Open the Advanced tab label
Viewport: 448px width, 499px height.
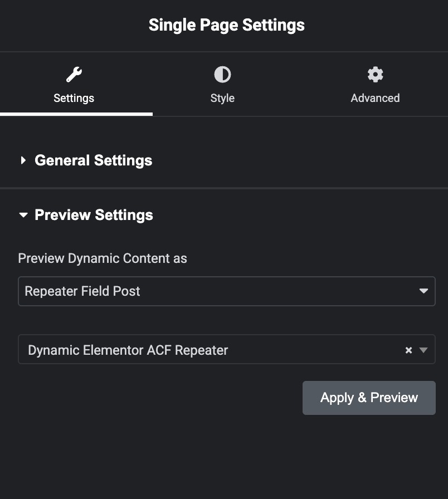tap(375, 98)
